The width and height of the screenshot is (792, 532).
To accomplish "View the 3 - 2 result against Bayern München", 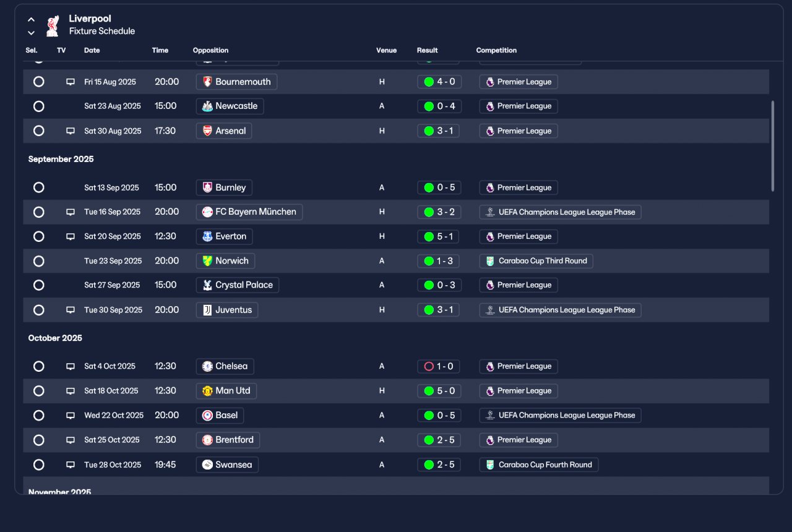I will [439, 212].
